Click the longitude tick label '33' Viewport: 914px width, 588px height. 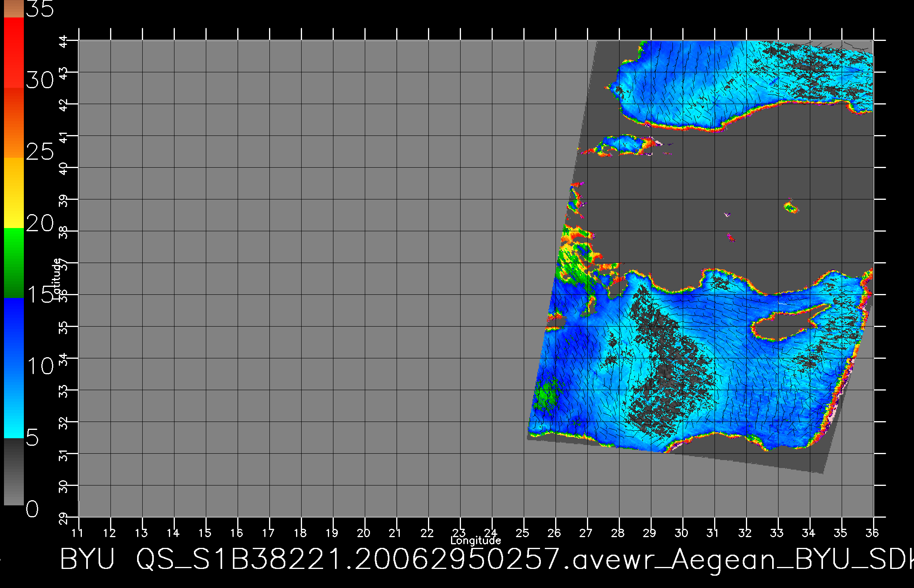coord(777,533)
